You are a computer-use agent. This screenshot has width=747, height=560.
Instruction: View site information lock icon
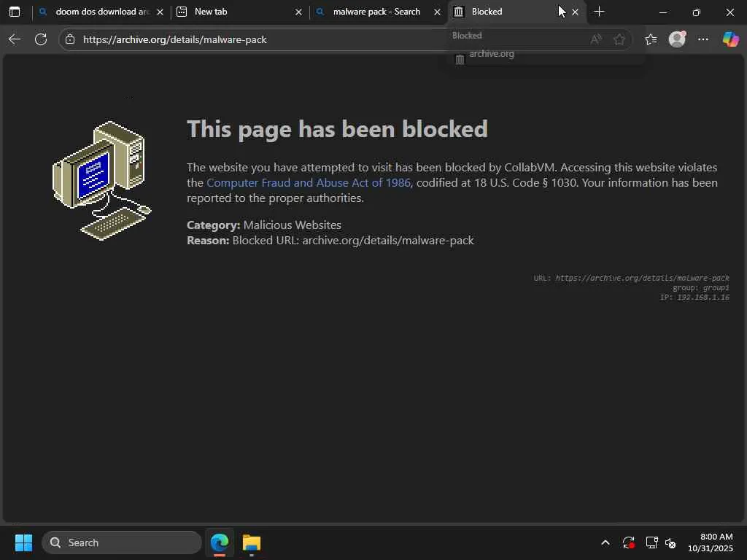70,39
